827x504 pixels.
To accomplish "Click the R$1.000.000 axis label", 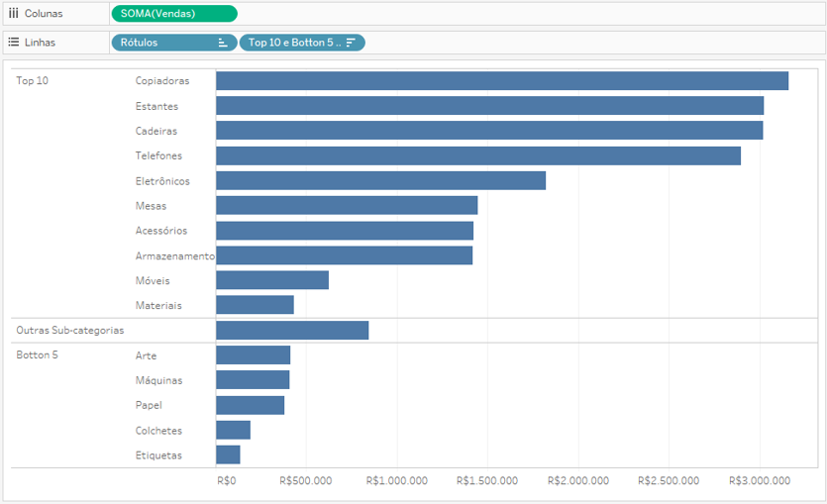I will 396,480.
